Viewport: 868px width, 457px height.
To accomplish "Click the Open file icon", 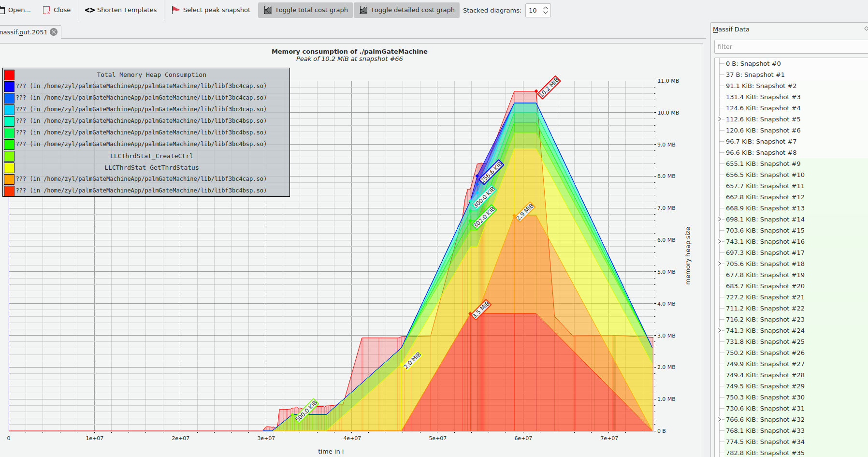I will (x=2, y=10).
